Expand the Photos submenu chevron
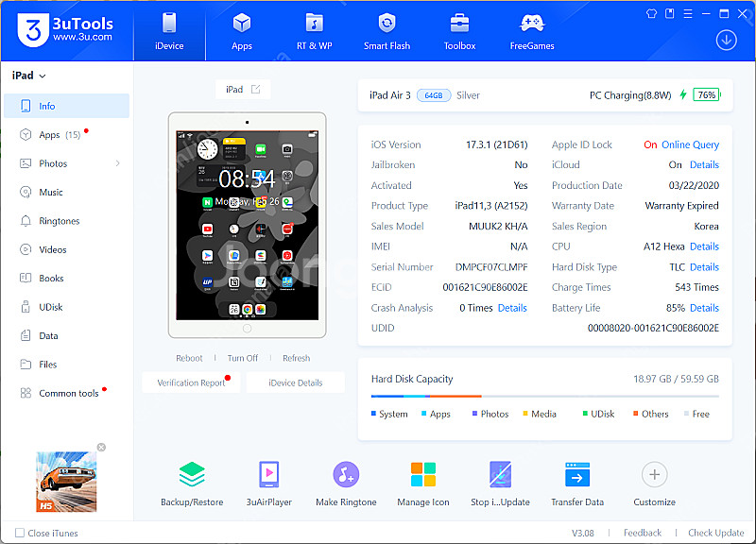 tap(117, 163)
